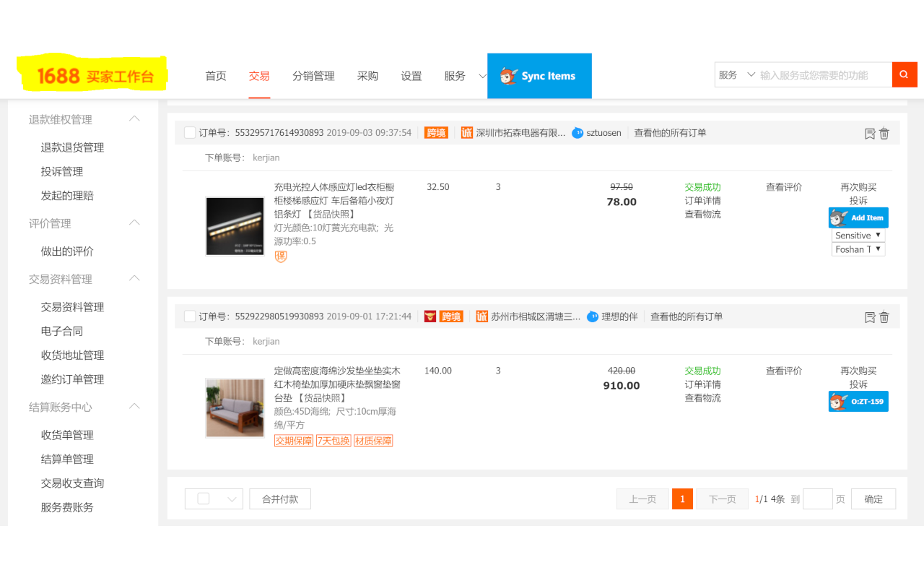Click the page number jump input box

tap(818, 499)
